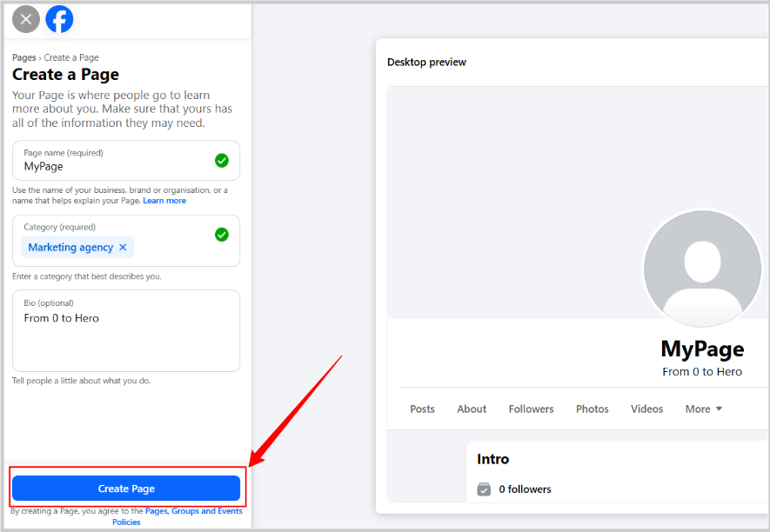The width and height of the screenshot is (770, 532).
Task: Click into the Page name field
Action: [x=113, y=166]
